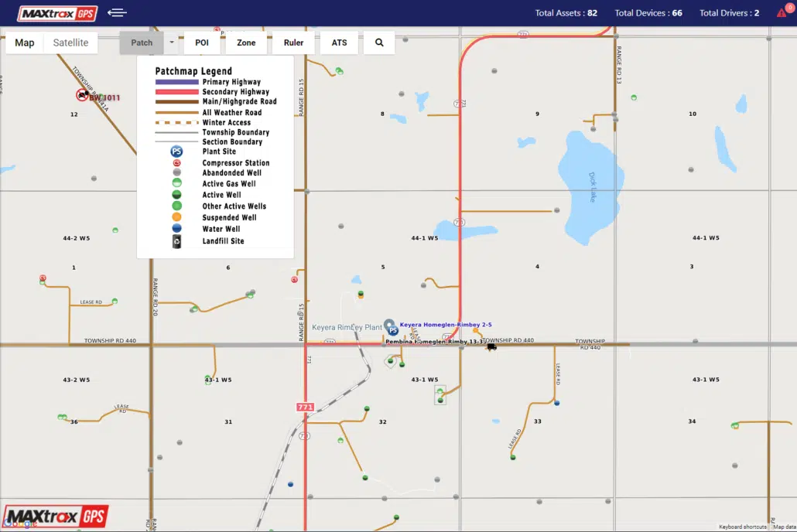This screenshot has height=532, width=797.
Task: Switch to standard Map view
Action: [25, 43]
